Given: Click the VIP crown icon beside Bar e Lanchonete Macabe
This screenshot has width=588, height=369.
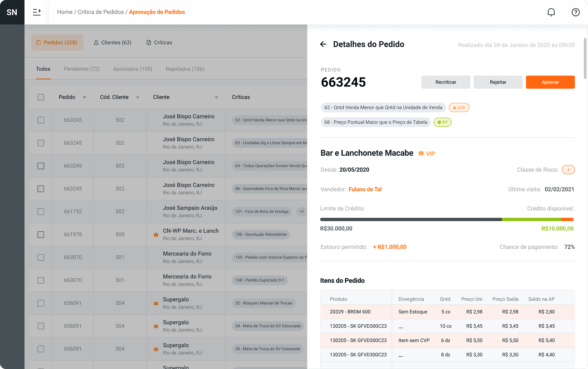Looking at the screenshot, I should [x=421, y=153].
